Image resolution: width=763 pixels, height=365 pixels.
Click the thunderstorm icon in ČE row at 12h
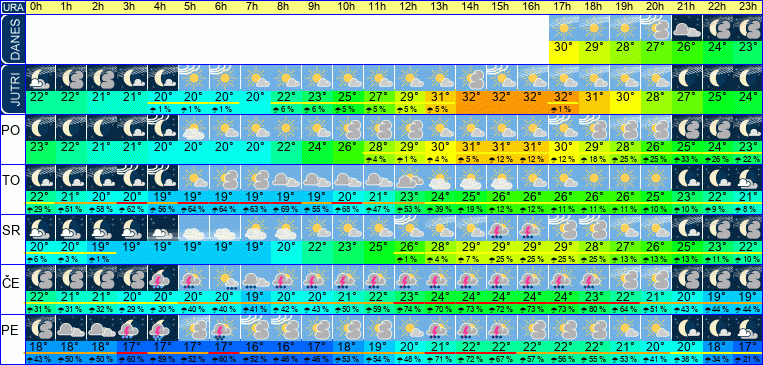tap(410, 278)
